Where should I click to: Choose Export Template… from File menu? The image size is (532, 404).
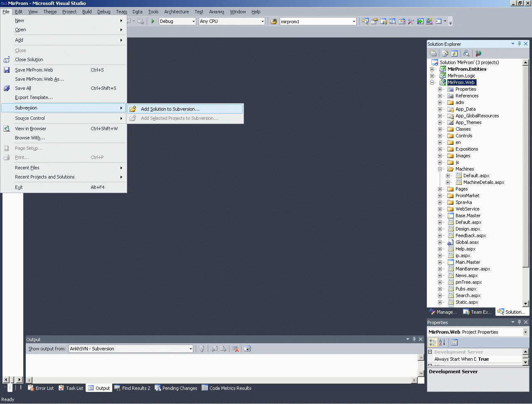[64, 97]
